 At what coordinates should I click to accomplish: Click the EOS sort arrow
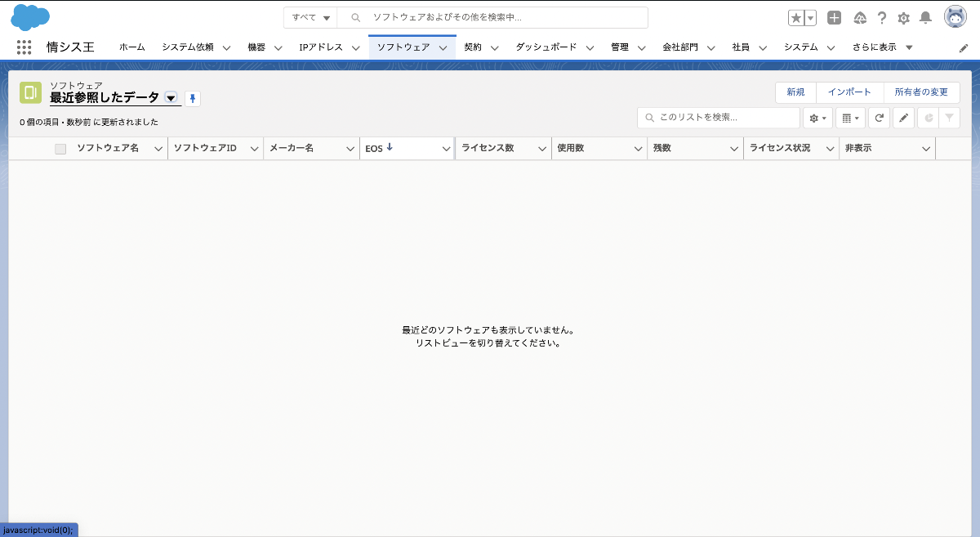390,148
